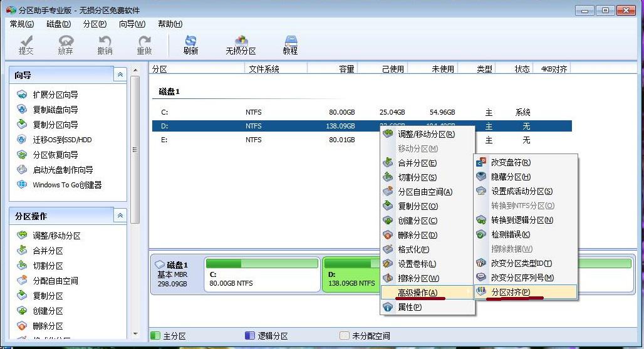644x349 pixels.
Task: Select the C: partition row in the list
Action: click(362, 112)
